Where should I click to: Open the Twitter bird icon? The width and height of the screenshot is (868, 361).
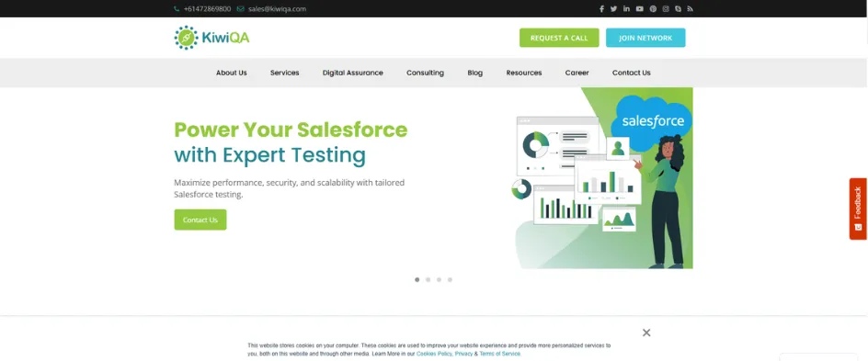tap(613, 9)
